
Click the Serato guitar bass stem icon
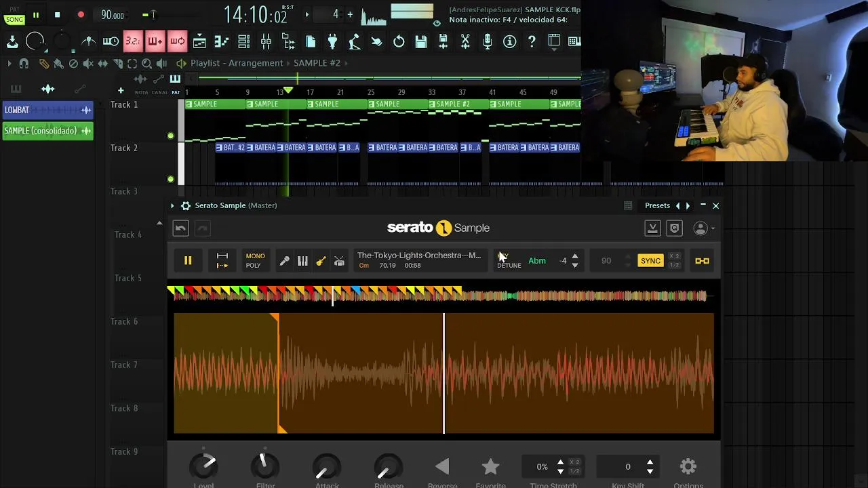tap(321, 261)
